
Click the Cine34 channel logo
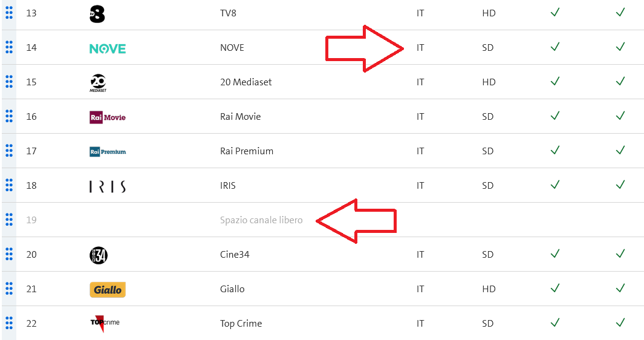[x=99, y=255]
